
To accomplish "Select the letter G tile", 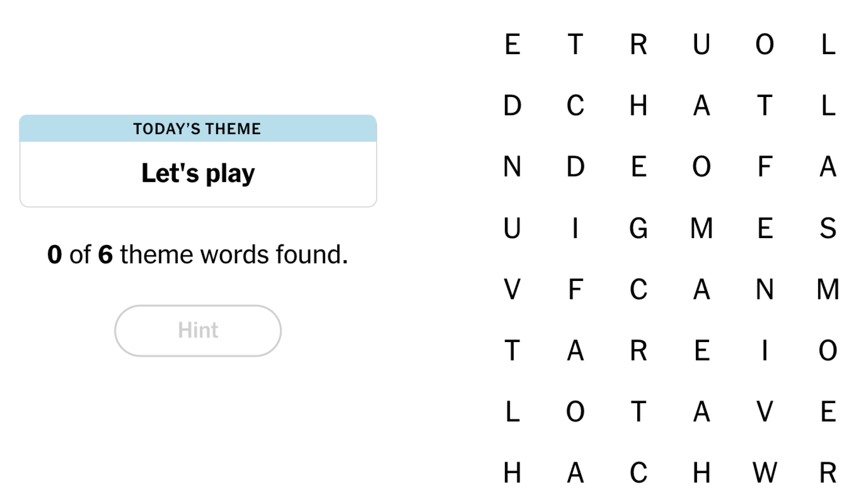I will [x=639, y=228].
